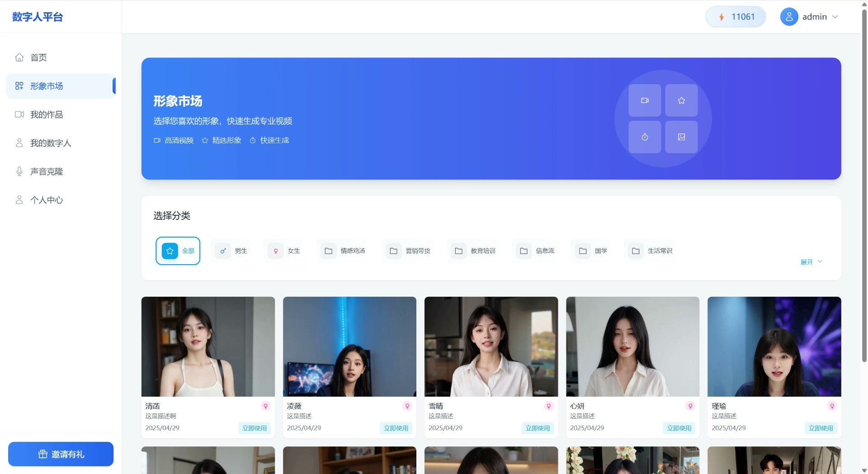Screen dimensions: 868x474
Task: Click the 精选形象 label in banner
Action: (x=227, y=141)
